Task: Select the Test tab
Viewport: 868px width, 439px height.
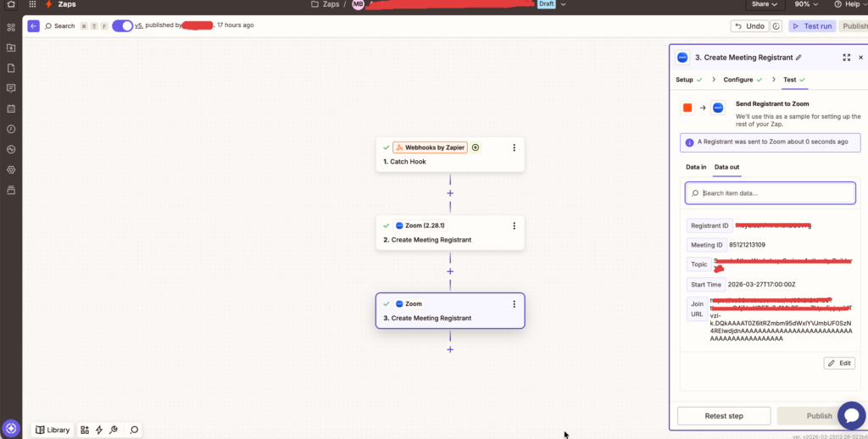Action: (793, 80)
